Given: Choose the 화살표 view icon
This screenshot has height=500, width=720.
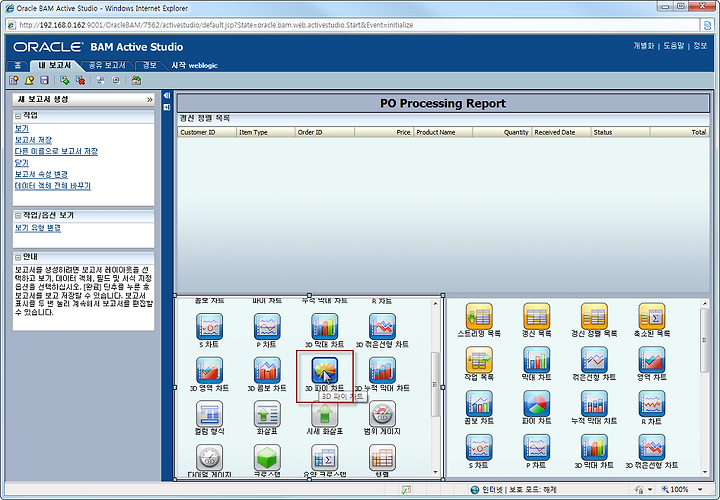Looking at the screenshot, I should click(x=267, y=414).
